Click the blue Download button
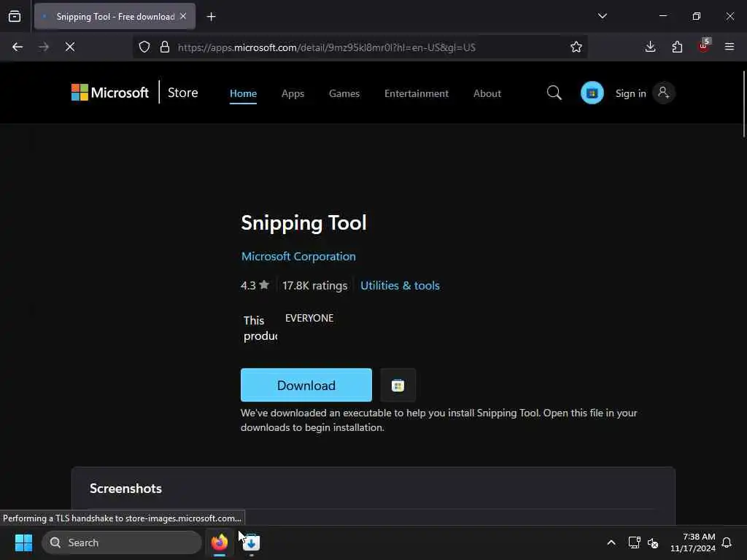The width and height of the screenshot is (747, 560). tap(306, 385)
